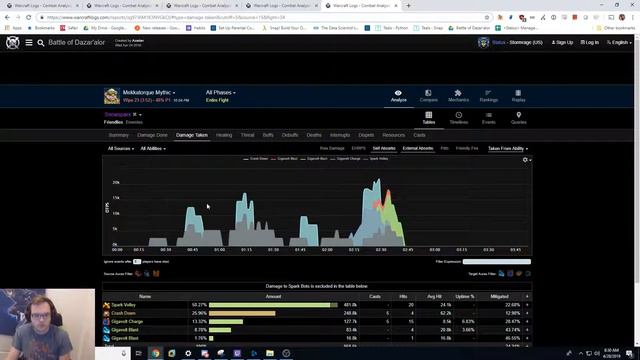
Task: Remove the selected player filter X
Action: tap(135, 115)
